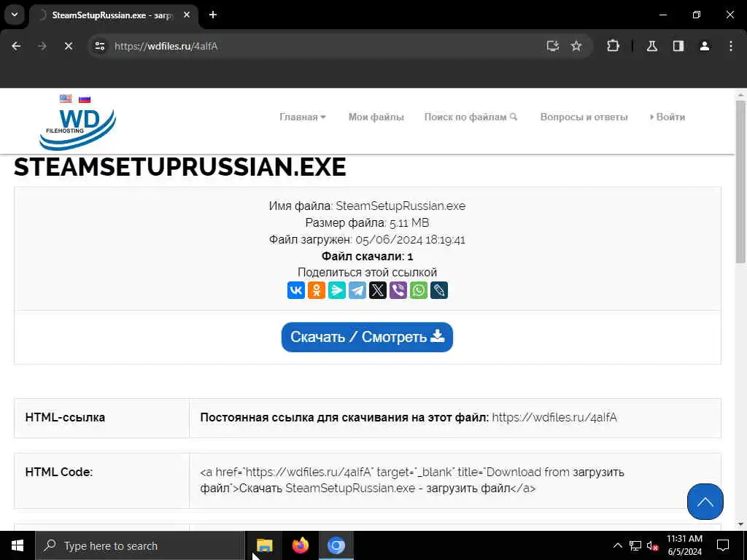This screenshot has width=747, height=560.
Task: Close the SteamSetupRussian.exe tab
Action: tap(187, 15)
